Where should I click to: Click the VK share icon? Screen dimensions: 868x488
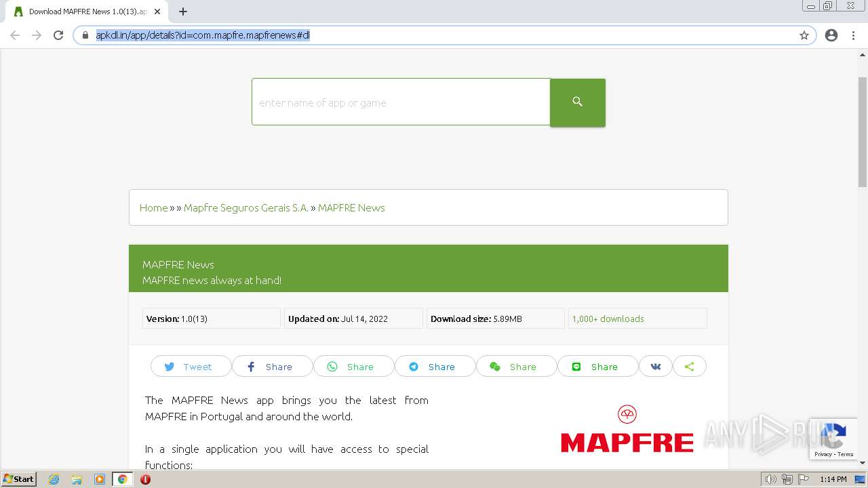pyautogui.click(x=656, y=366)
